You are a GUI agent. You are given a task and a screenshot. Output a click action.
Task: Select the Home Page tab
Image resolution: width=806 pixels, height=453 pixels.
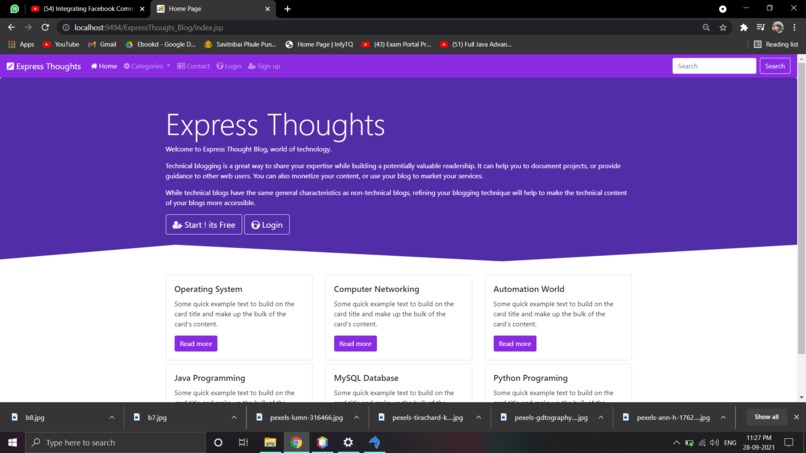click(214, 9)
